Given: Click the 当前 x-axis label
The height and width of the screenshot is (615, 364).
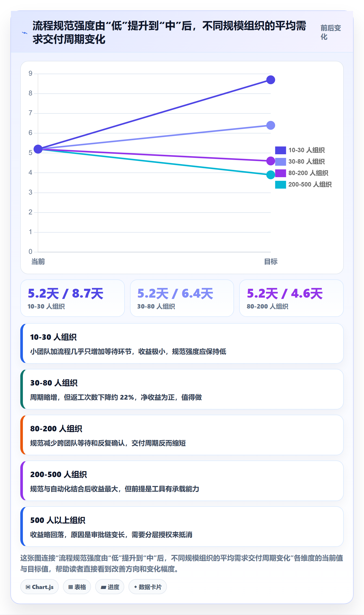Looking at the screenshot, I should [x=38, y=261].
